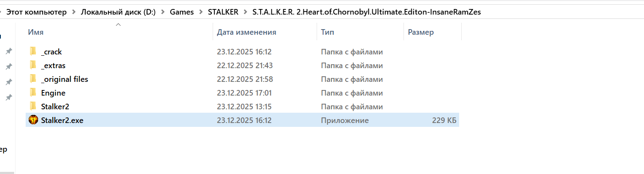Navigate to "Games" in the address path
The image size is (644, 174).
[182, 12]
